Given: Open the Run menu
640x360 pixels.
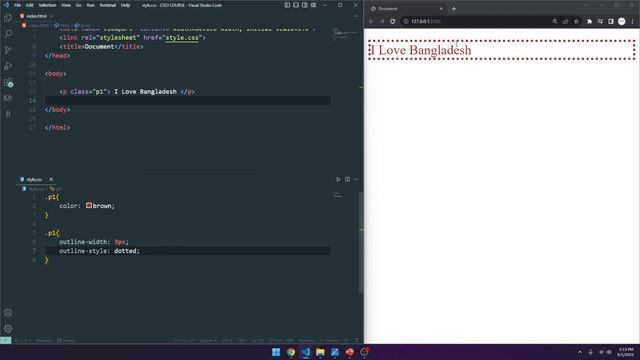Looking at the screenshot, I should (90, 5).
